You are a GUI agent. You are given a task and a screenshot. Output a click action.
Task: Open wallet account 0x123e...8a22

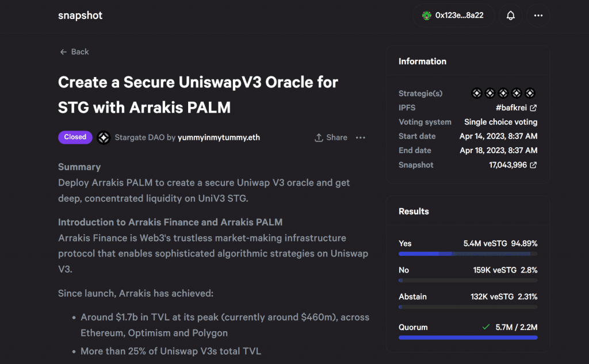(453, 16)
